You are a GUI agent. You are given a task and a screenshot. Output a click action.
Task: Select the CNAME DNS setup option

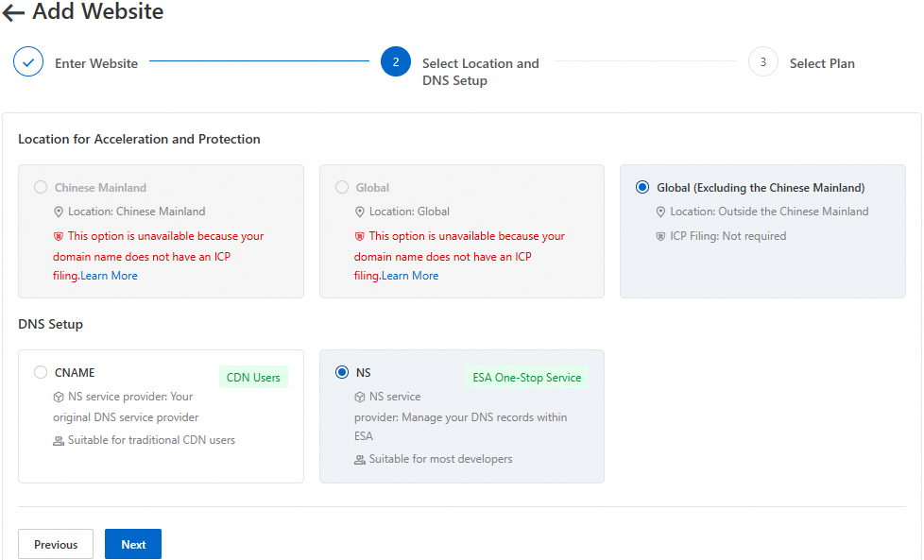tap(41, 372)
